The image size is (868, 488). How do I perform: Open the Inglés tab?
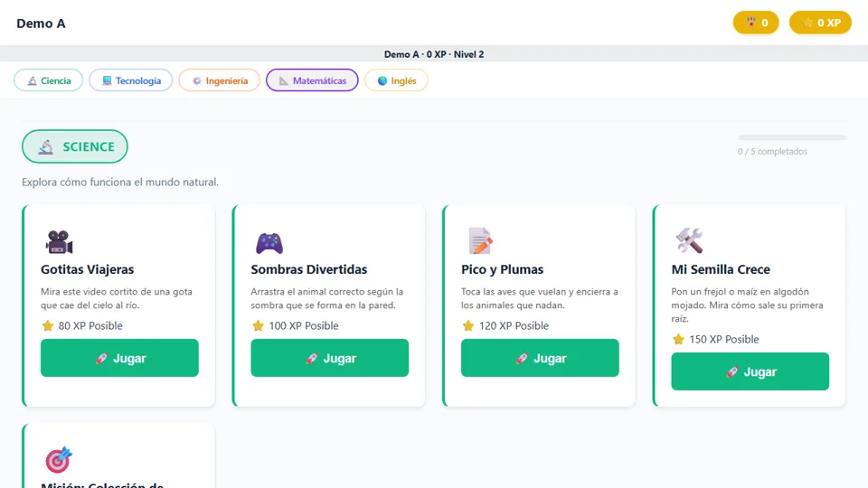[x=396, y=80]
